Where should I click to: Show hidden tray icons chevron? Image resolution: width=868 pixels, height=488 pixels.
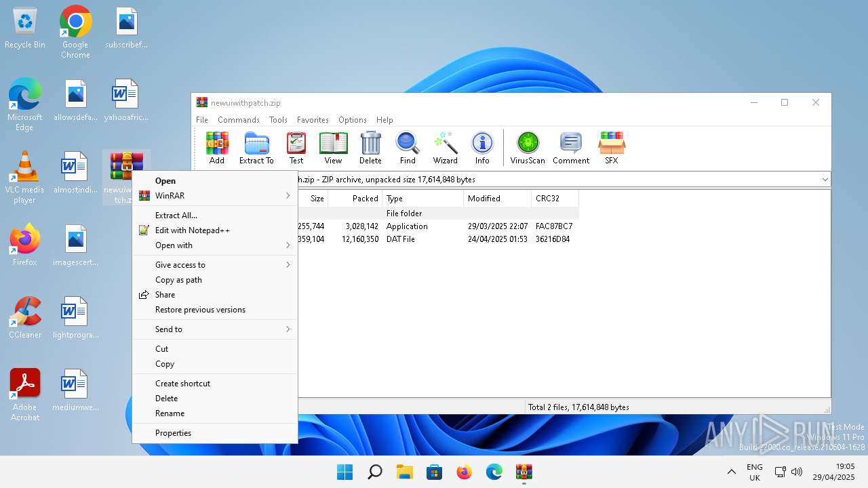tap(731, 472)
